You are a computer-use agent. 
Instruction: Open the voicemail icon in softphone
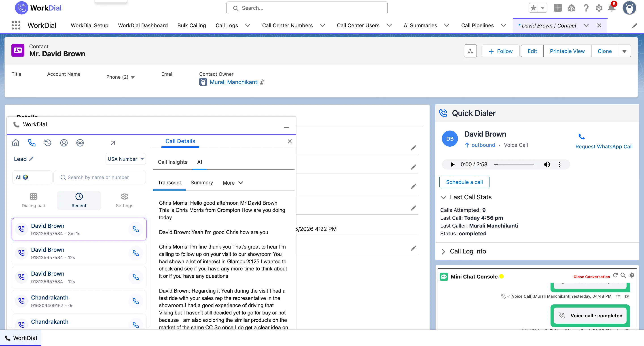click(80, 143)
